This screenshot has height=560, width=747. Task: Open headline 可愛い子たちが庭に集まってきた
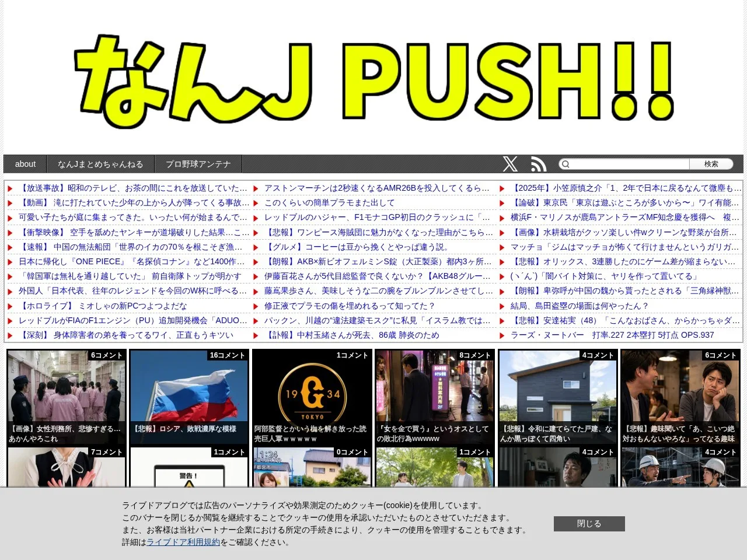click(133, 217)
